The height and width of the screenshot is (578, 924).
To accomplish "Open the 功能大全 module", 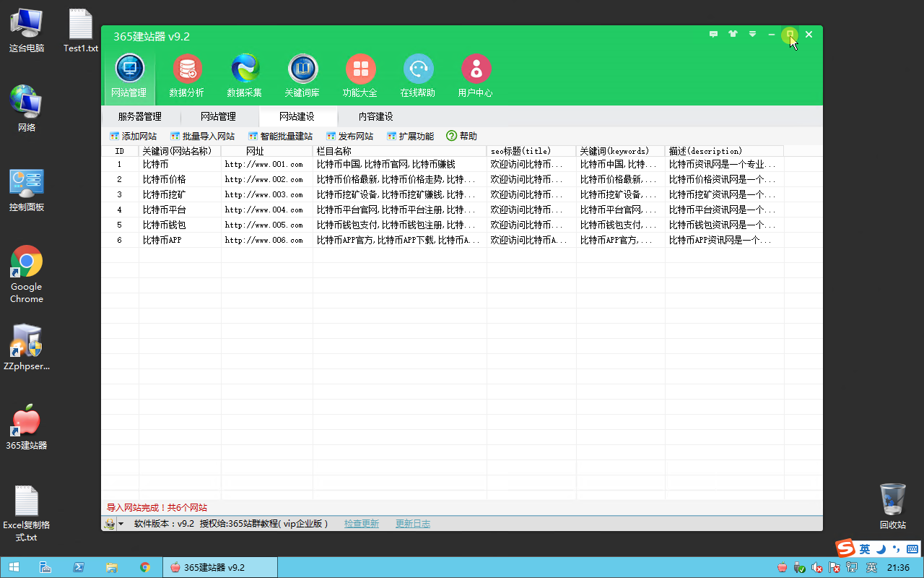I will tap(360, 77).
